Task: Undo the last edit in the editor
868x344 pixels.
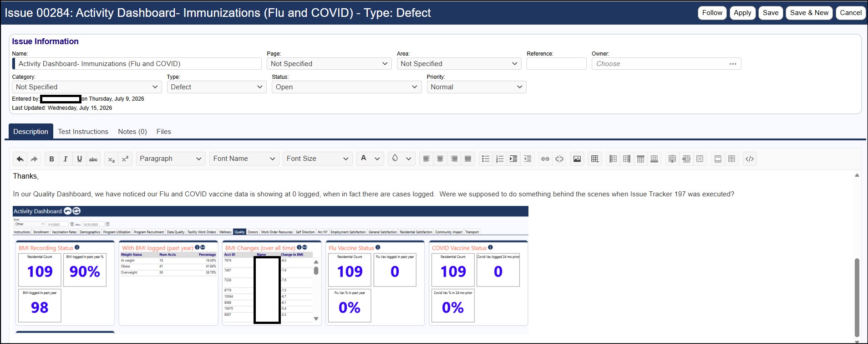Action: [x=20, y=159]
